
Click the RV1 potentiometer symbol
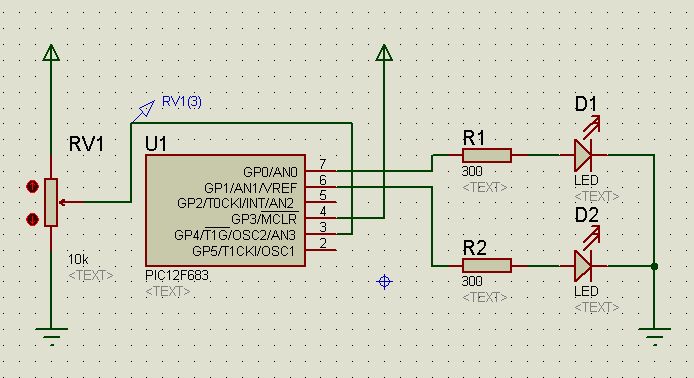pos(51,202)
